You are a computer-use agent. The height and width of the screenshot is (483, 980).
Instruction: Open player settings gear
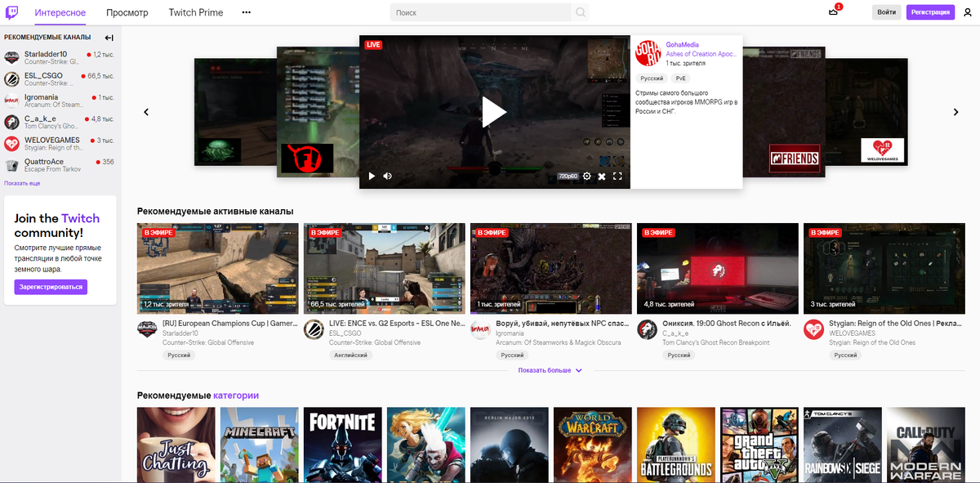pos(586,176)
